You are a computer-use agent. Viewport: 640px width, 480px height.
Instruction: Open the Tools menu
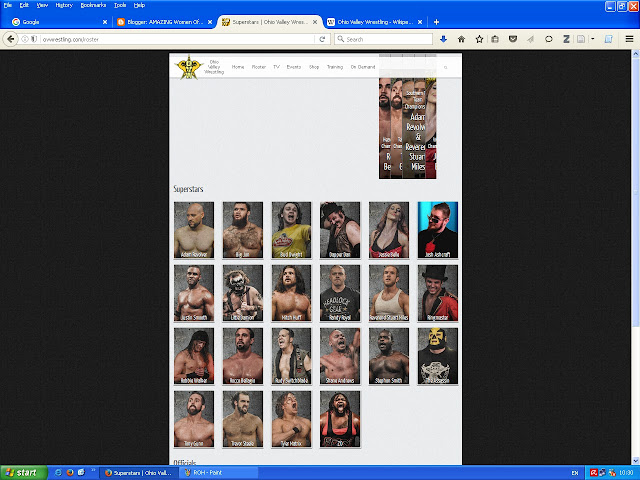[x=120, y=5]
